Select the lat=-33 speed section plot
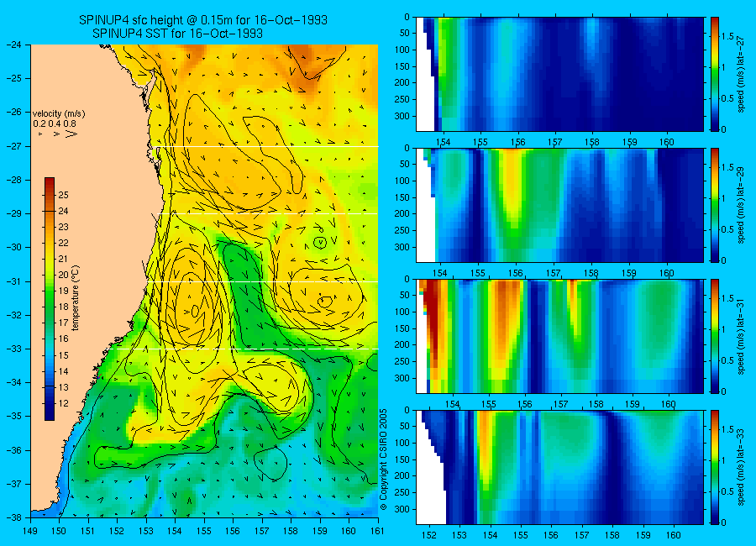 tap(559, 467)
